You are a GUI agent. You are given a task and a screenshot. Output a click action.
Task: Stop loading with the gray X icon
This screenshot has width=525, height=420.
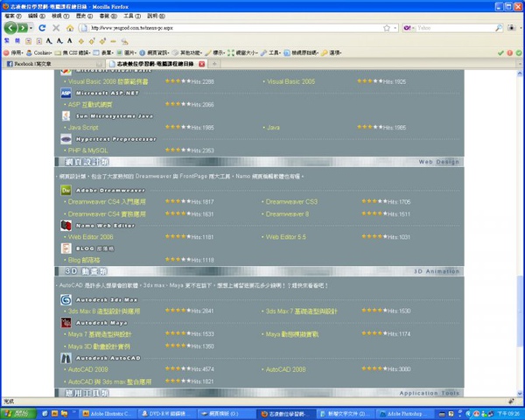[56, 28]
